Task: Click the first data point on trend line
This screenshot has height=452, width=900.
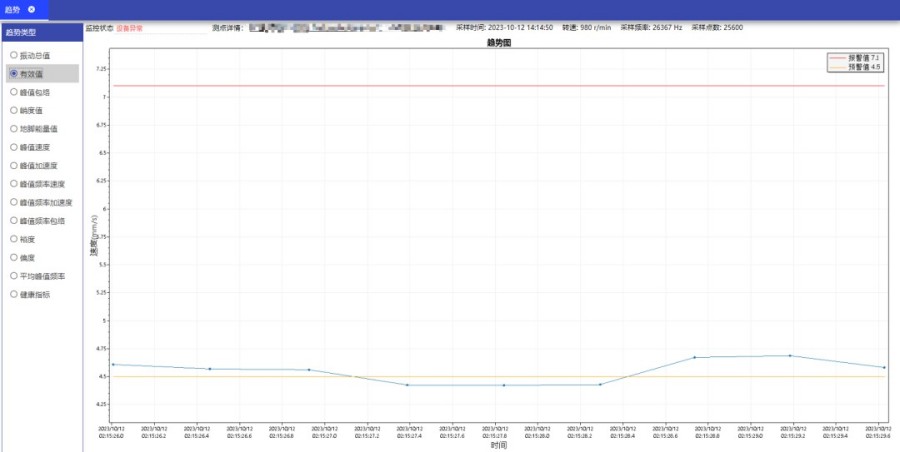Action: click(113, 365)
